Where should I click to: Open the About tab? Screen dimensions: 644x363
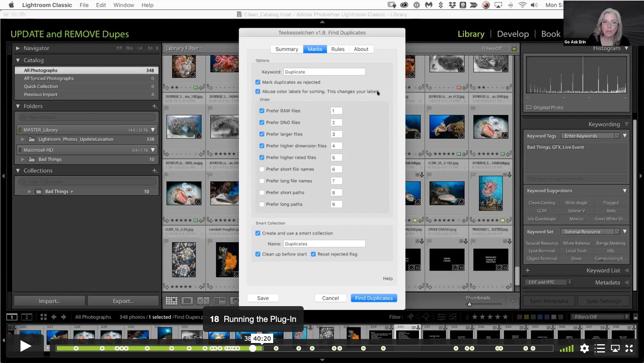(x=361, y=49)
